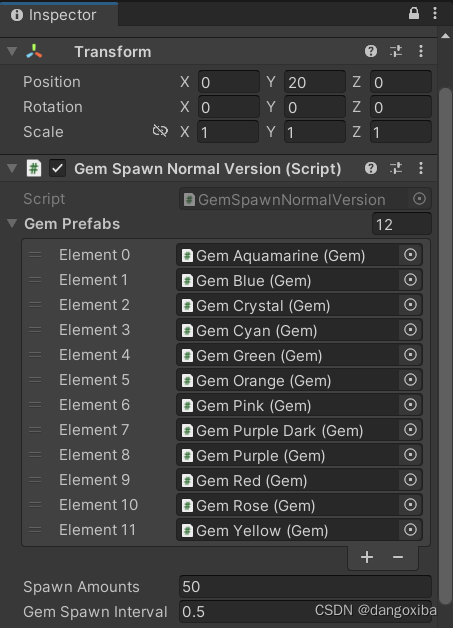Click the Spawn Amounts value field
The height and width of the screenshot is (628, 453).
click(305, 587)
